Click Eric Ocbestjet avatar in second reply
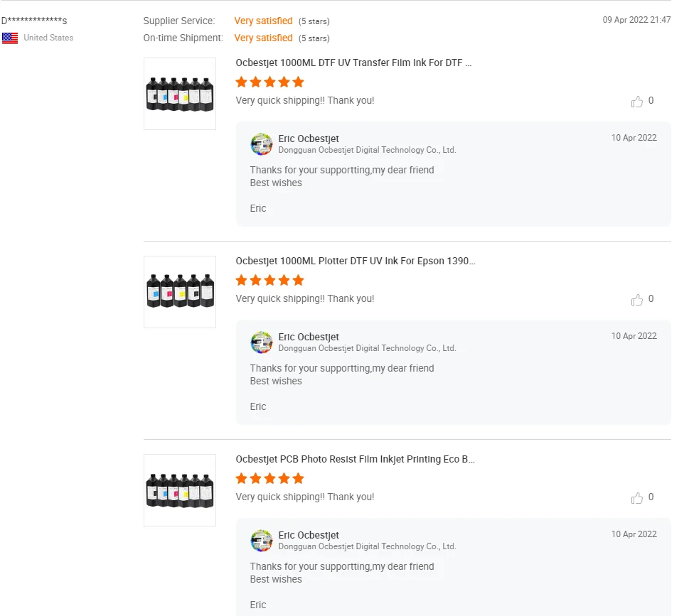This screenshot has width=689, height=616. [x=262, y=342]
